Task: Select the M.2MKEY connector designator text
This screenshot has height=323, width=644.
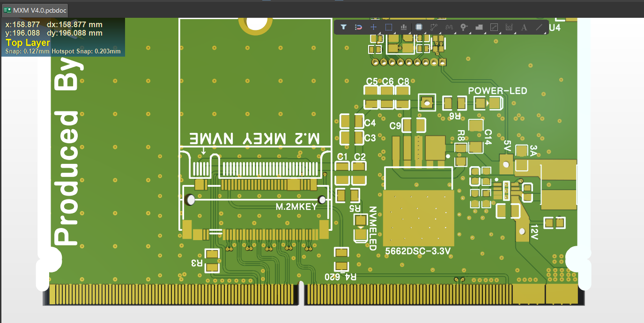Action: click(296, 206)
